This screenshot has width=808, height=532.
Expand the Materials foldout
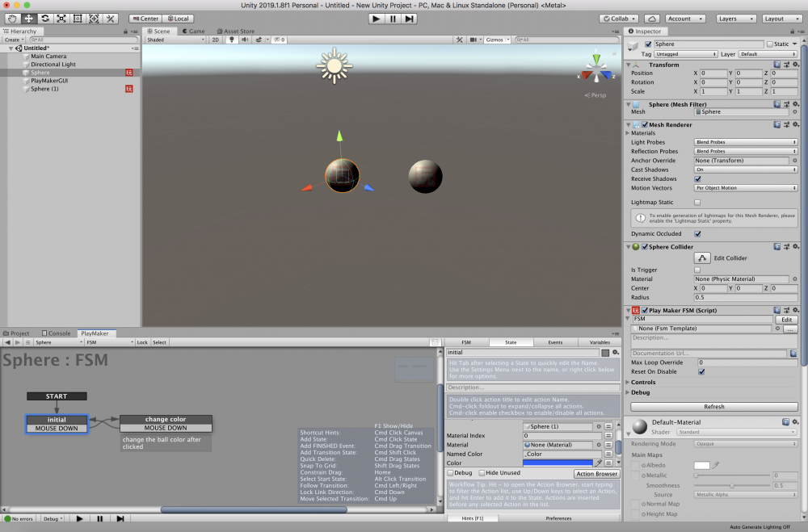[628, 133]
